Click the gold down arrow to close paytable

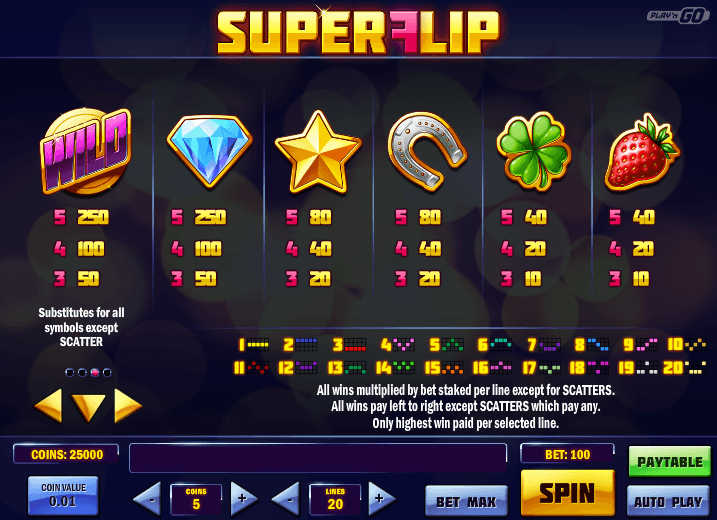click(x=88, y=407)
